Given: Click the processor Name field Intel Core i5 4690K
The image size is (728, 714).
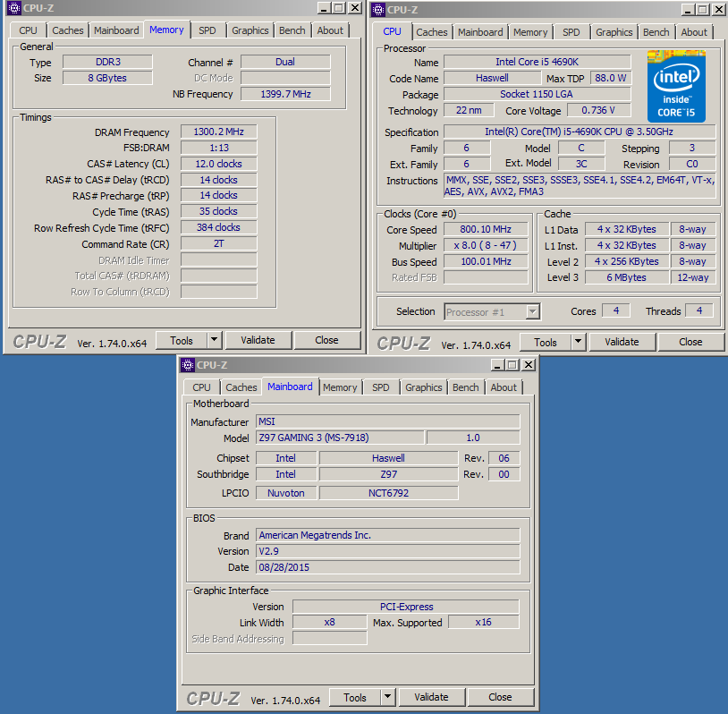Looking at the screenshot, I should [x=538, y=63].
